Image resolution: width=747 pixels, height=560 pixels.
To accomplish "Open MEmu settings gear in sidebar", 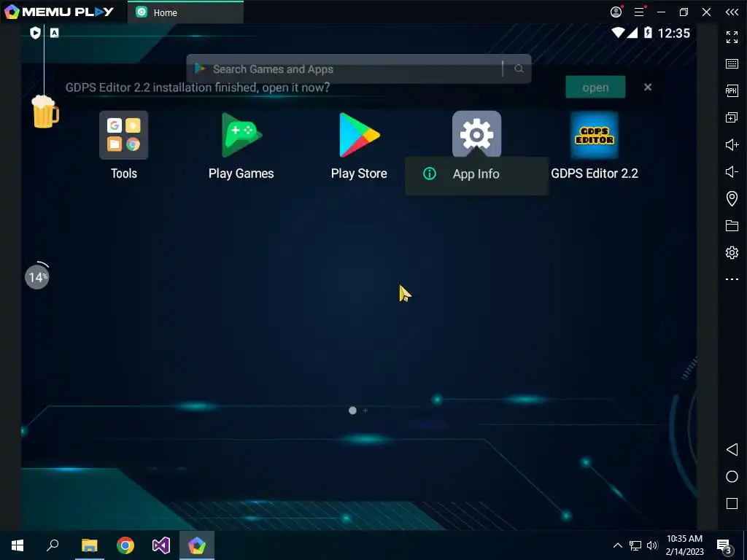I will [x=732, y=252].
